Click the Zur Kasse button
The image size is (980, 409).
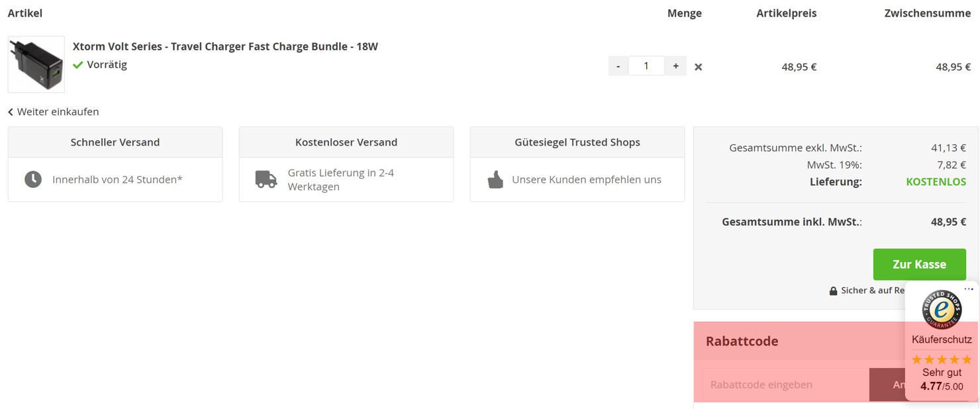[919, 264]
